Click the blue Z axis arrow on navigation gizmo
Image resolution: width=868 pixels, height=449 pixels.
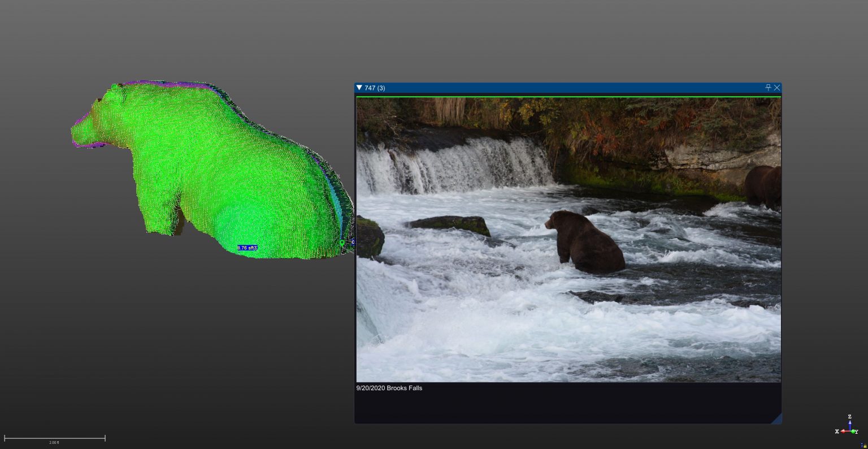click(x=850, y=424)
